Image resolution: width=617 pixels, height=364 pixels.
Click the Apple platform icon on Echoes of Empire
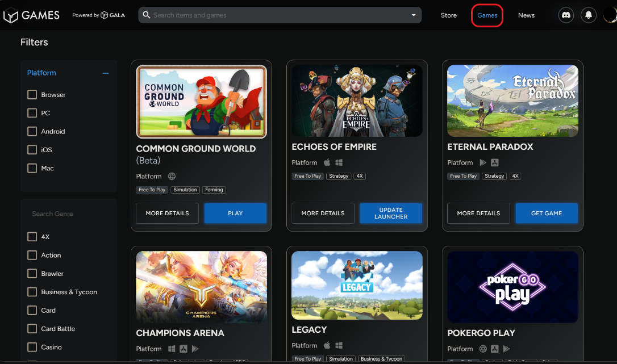327,162
